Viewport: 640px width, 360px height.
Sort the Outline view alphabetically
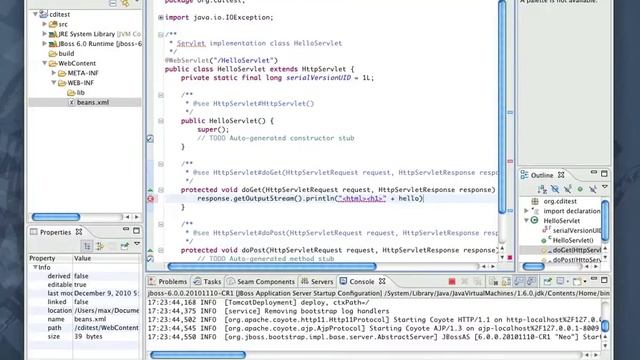click(542, 189)
